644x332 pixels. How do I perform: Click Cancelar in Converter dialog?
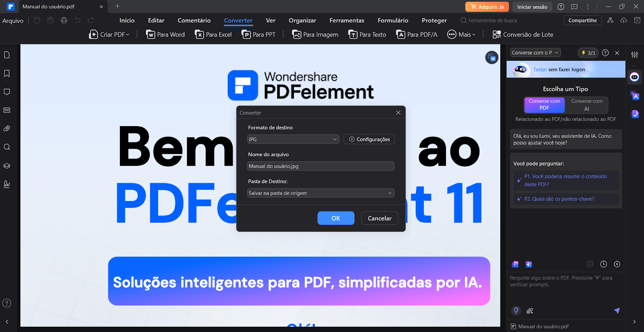click(x=380, y=218)
